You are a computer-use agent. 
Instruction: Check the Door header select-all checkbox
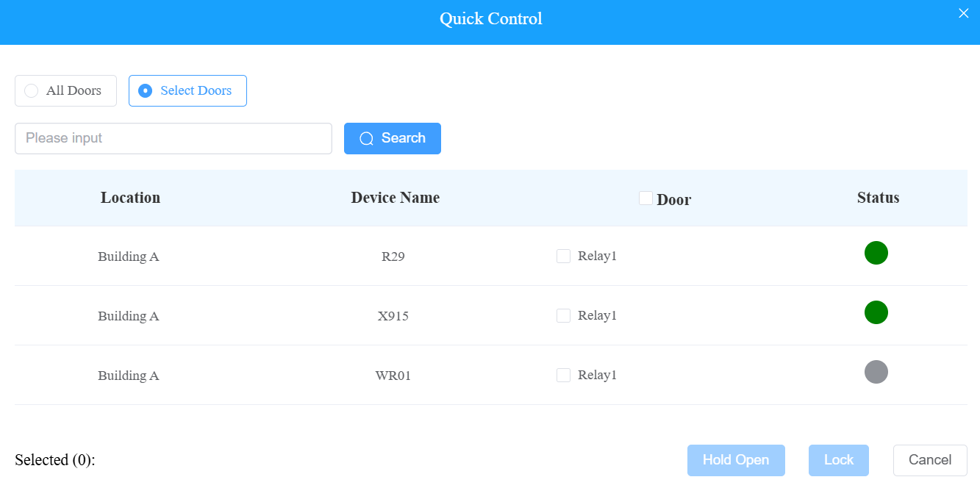tap(645, 198)
